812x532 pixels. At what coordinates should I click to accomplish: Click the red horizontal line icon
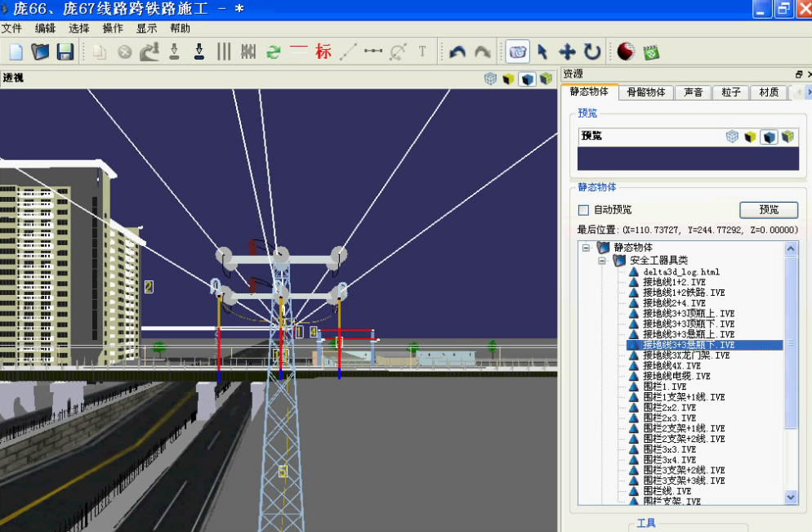click(298, 48)
